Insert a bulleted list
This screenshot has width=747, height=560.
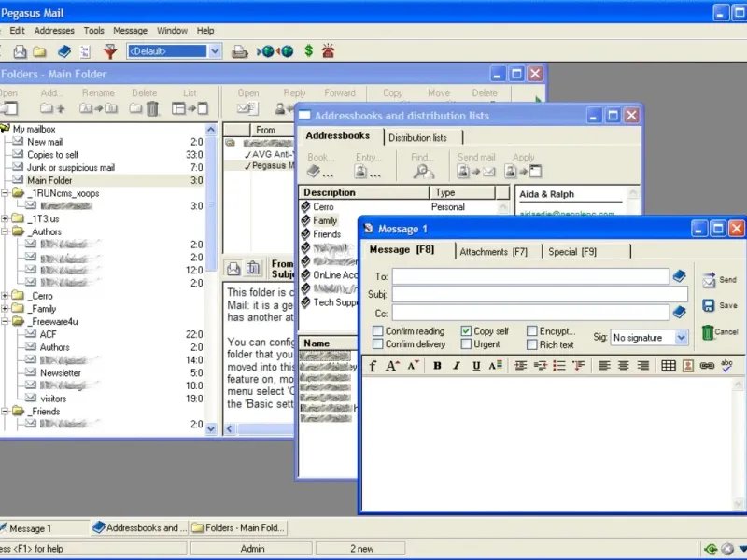point(559,366)
